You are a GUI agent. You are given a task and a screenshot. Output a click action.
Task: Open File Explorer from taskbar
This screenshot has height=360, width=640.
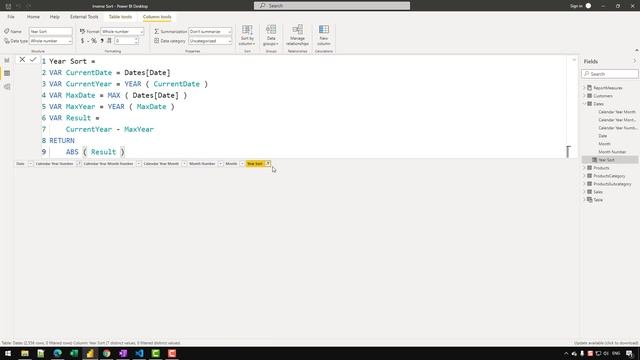pos(25,353)
